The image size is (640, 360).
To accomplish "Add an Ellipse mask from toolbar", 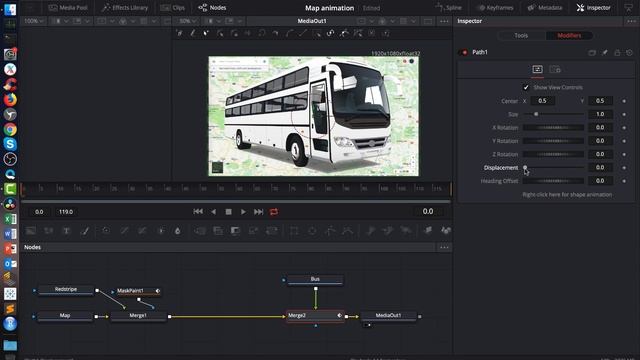I will pyautogui.click(x=312, y=231).
